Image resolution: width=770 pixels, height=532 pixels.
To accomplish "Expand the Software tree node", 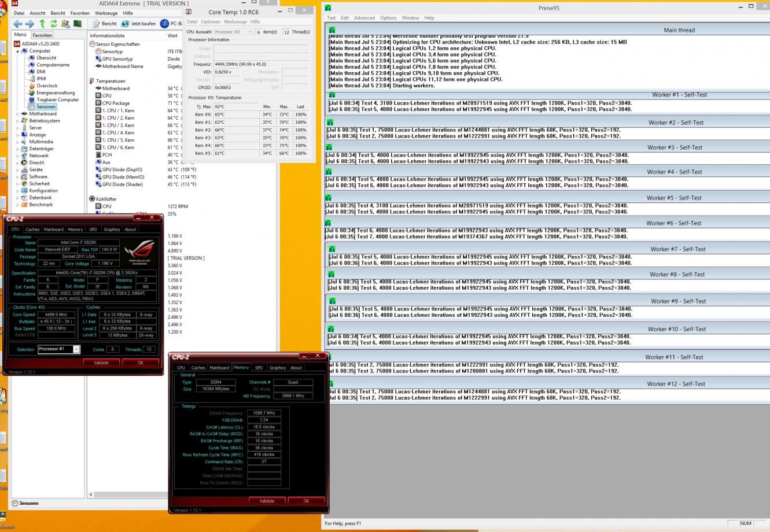I will click(17, 176).
